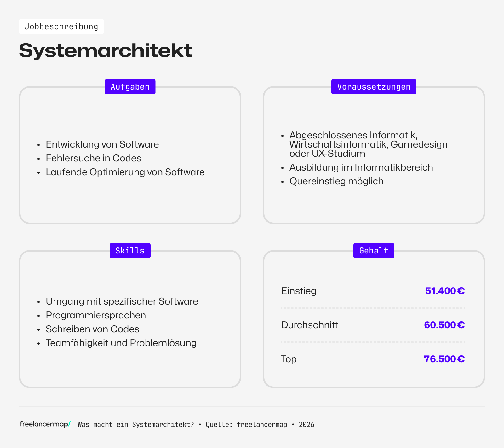Select the Voraussetzungen badge
Viewport: 504px width, 448px height.
click(x=374, y=86)
